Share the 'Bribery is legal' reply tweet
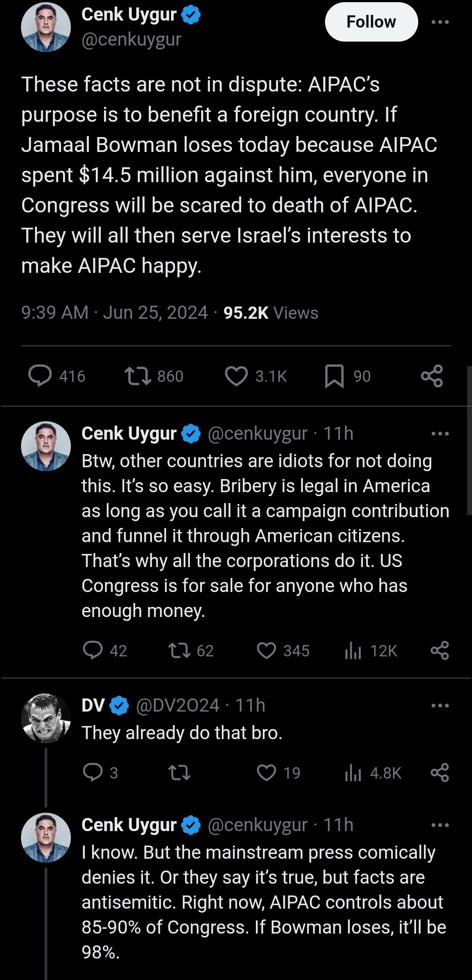The height and width of the screenshot is (980, 472). pyautogui.click(x=440, y=650)
